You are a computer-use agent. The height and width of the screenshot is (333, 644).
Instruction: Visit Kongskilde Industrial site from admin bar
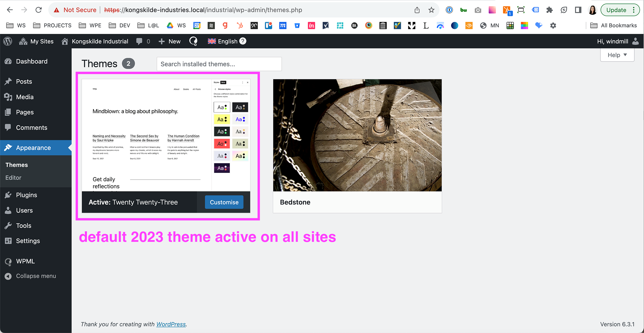pos(95,41)
